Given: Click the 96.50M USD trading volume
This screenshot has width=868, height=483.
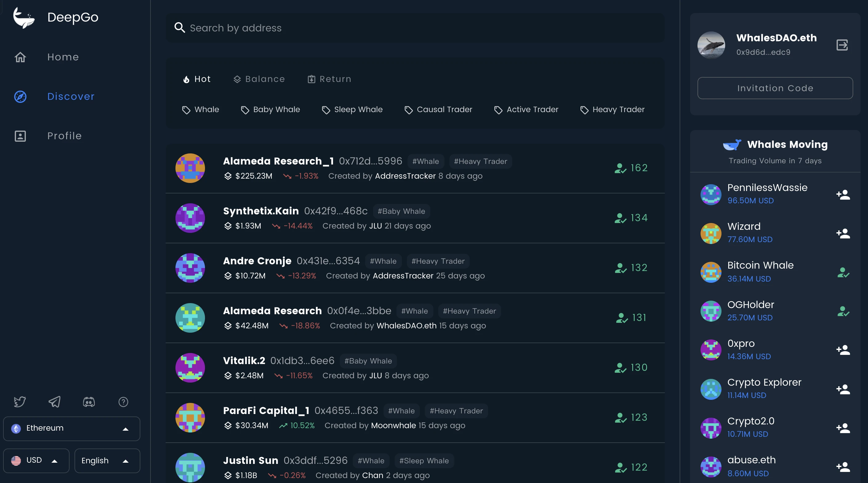Looking at the screenshot, I should tap(750, 201).
